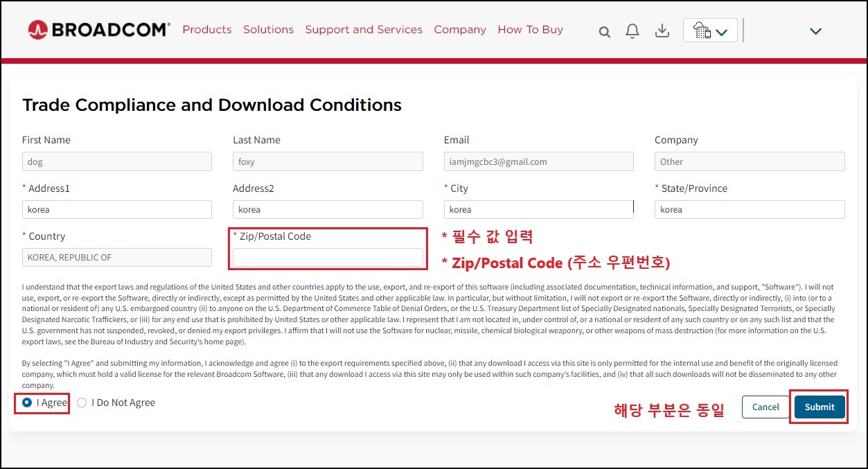This screenshot has height=469, width=868.
Task: Select the I Agree radio button
Action: pyautogui.click(x=27, y=402)
